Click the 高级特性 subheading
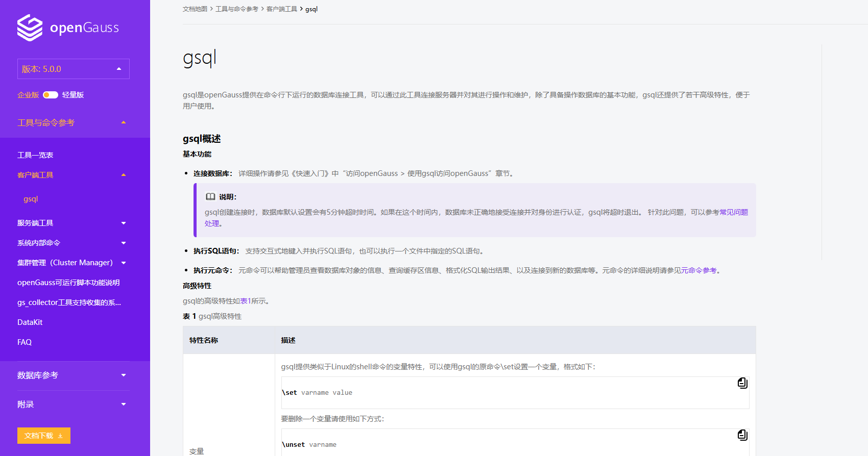 197,286
